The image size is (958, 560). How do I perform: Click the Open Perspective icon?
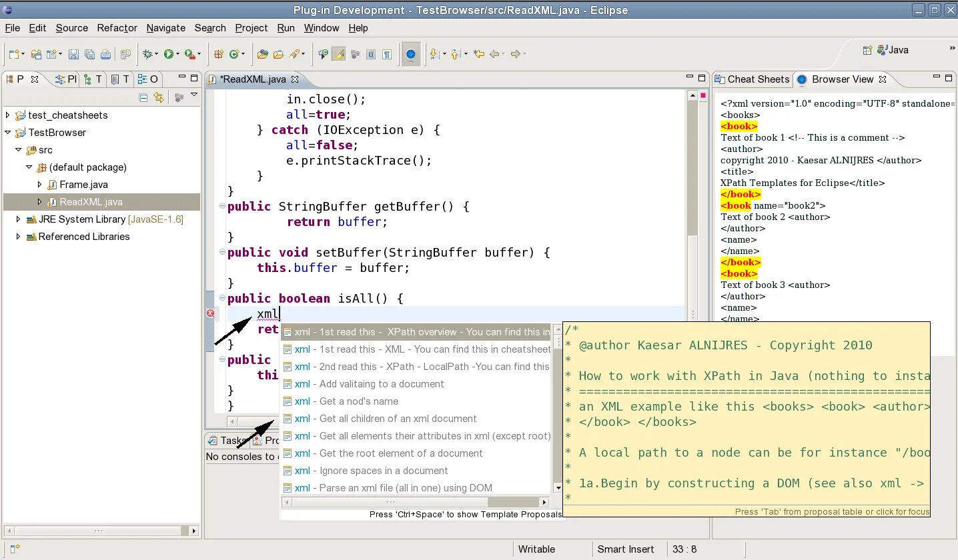(x=867, y=50)
